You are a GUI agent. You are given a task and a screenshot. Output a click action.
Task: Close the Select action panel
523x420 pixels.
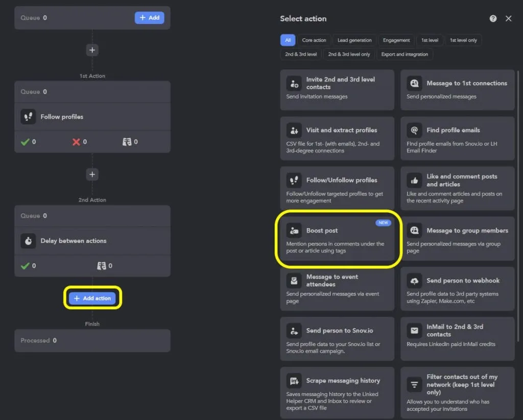pos(508,19)
